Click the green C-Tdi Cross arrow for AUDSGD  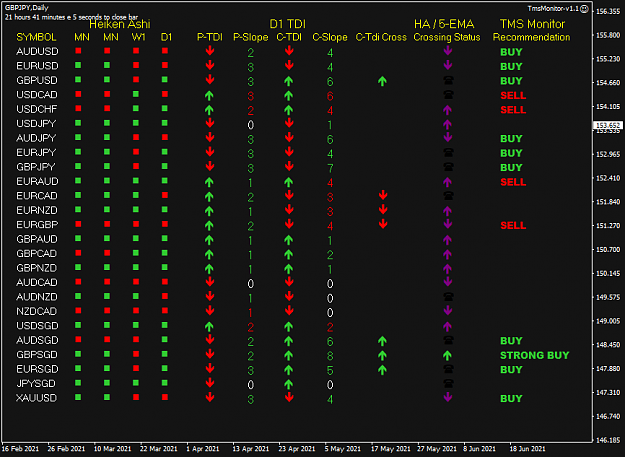[382, 341]
